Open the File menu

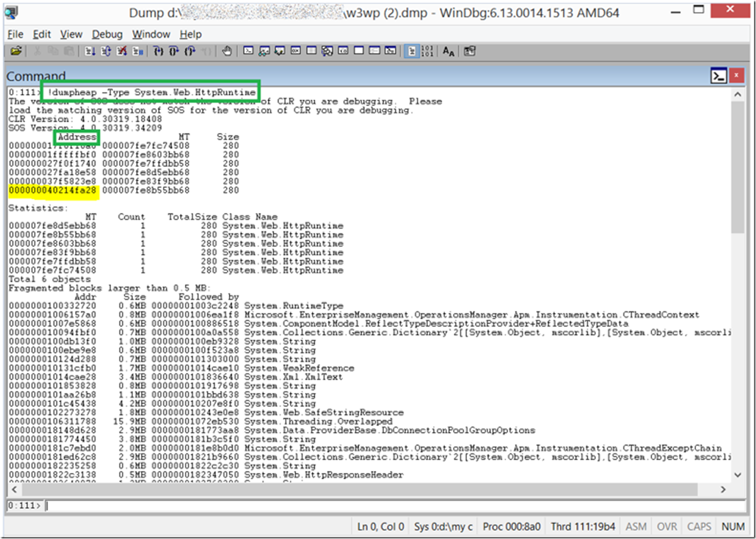click(x=15, y=34)
